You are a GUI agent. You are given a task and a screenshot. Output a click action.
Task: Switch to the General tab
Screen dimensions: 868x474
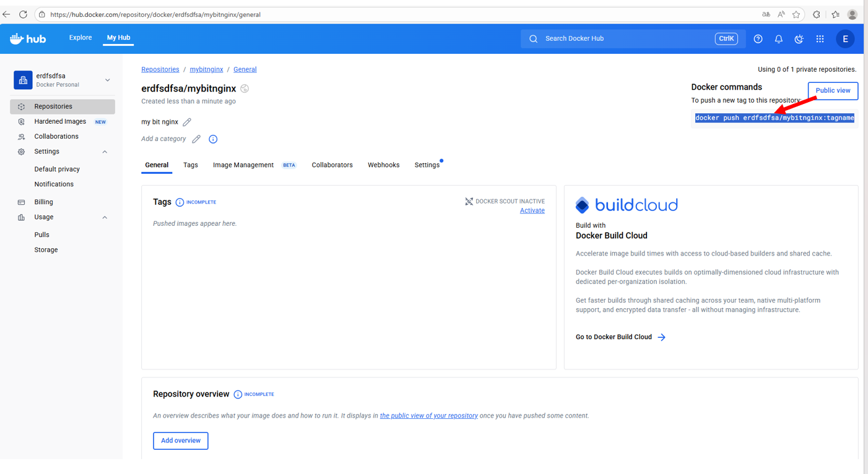pyautogui.click(x=157, y=165)
